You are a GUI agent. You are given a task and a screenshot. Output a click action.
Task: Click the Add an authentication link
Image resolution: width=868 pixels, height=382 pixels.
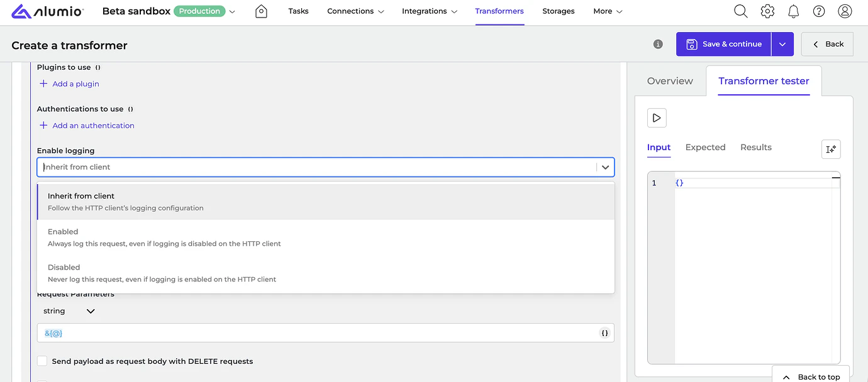click(87, 126)
